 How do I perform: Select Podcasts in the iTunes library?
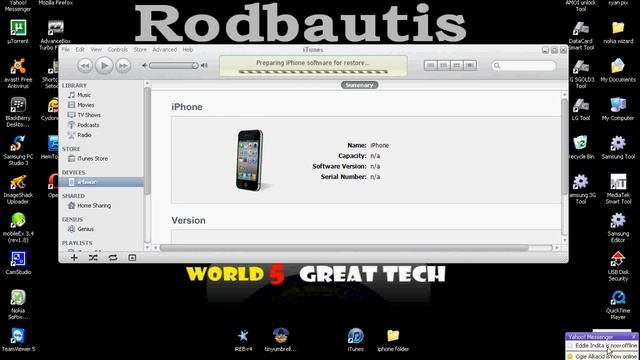[x=88, y=125]
